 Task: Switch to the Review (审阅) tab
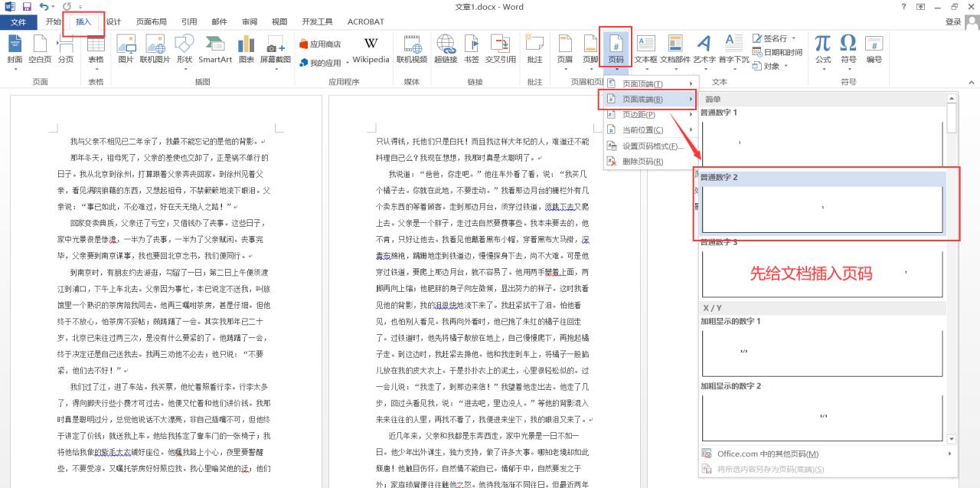250,21
